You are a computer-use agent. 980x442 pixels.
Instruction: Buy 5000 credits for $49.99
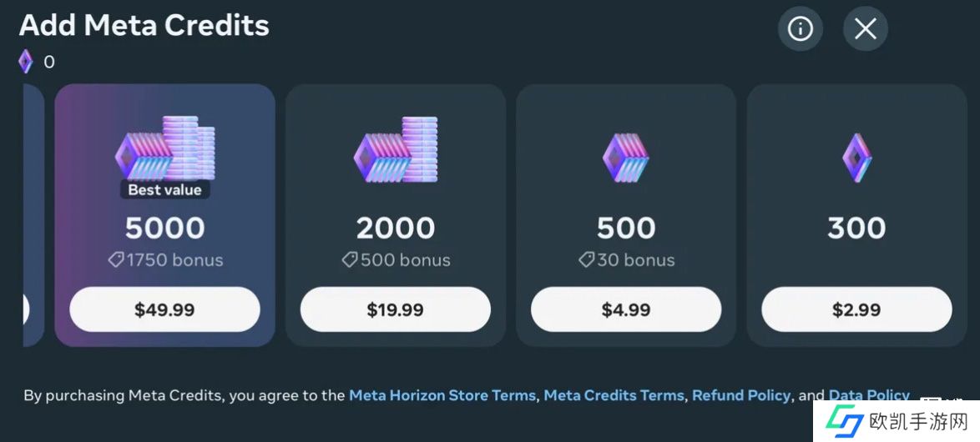pos(164,310)
